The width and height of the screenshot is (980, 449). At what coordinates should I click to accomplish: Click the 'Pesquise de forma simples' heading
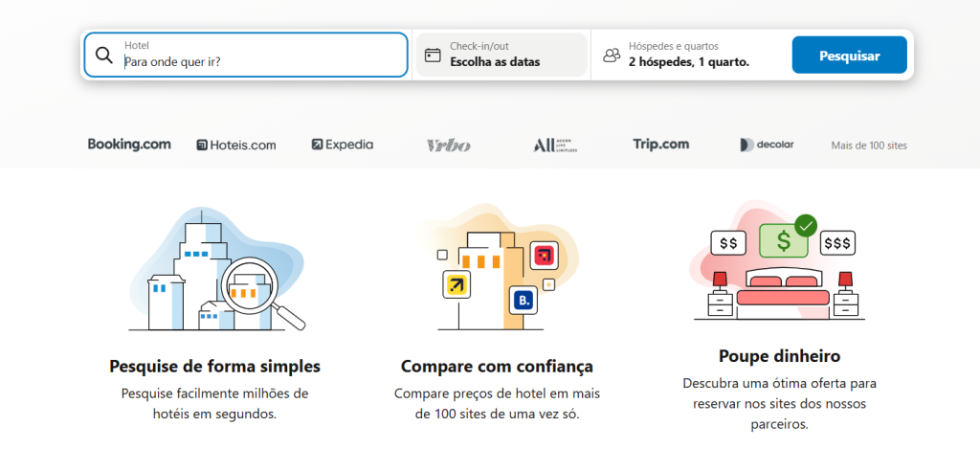(215, 366)
